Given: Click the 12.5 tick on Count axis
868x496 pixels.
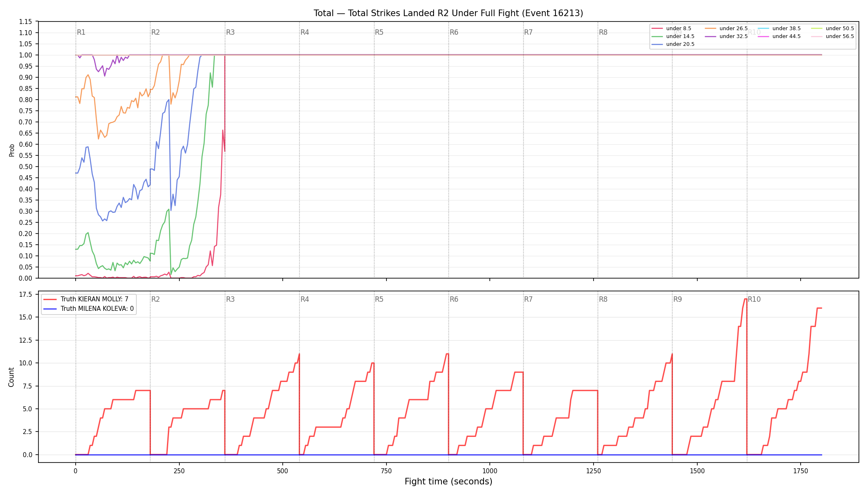Looking at the screenshot, I should (x=26, y=340).
